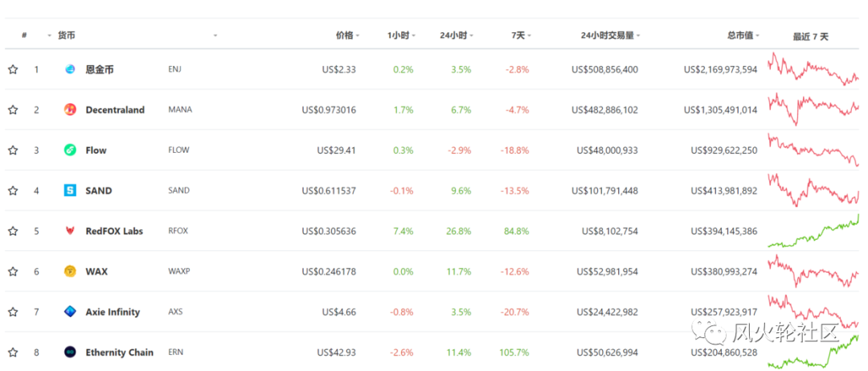The width and height of the screenshot is (868, 371).
Task: Favorite Flow with its star
Action: click(13, 150)
